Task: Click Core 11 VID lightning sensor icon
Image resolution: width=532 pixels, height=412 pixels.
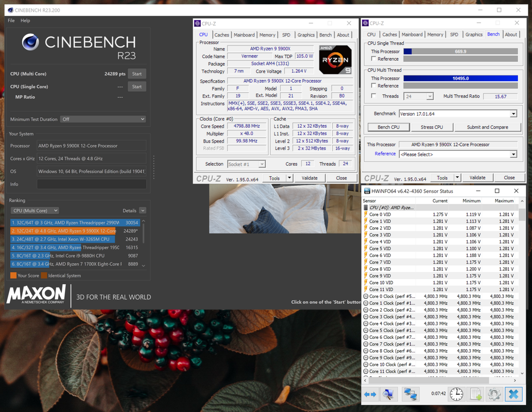Action: pyautogui.click(x=366, y=289)
